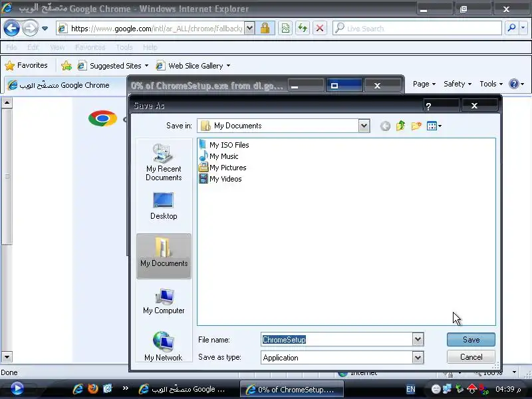Click the Favorites star button
Image resolution: width=532 pixels, height=399 pixels.
26,65
